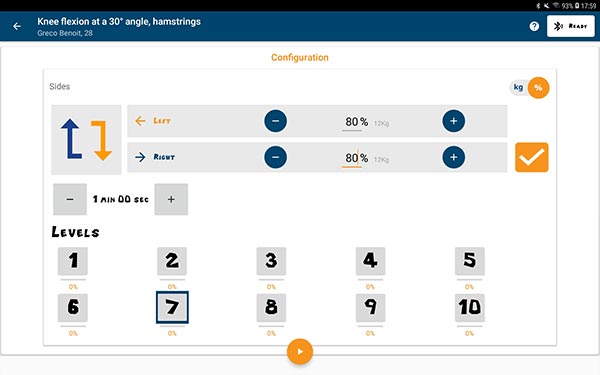The height and width of the screenshot is (375, 600).
Task: Edit the Right side 80% field
Action: point(356,158)
